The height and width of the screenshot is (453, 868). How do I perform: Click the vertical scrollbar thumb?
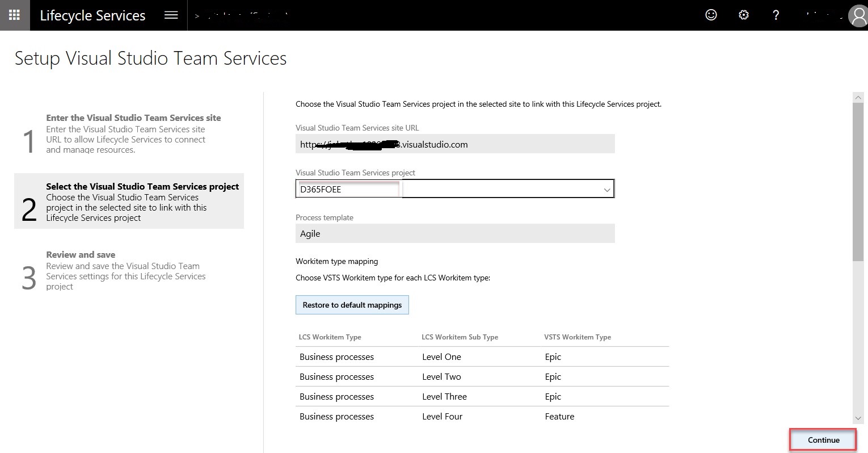point(858,183)
